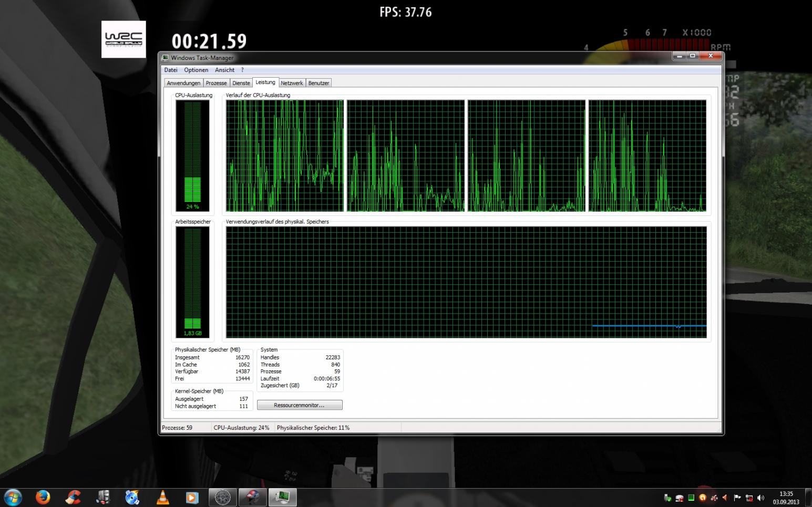Click status bar 'Physikalischer Speicher: 11%'

coord(313,428)
